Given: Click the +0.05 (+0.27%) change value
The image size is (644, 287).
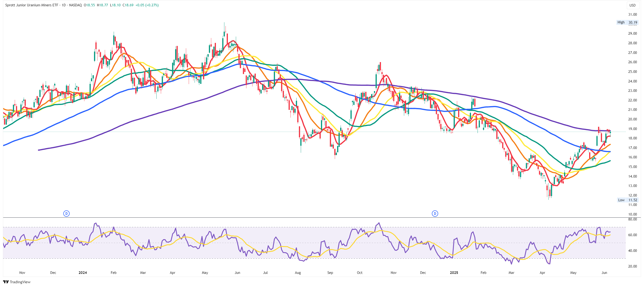Looking at the screenshot, I should [x=147, y=5].
